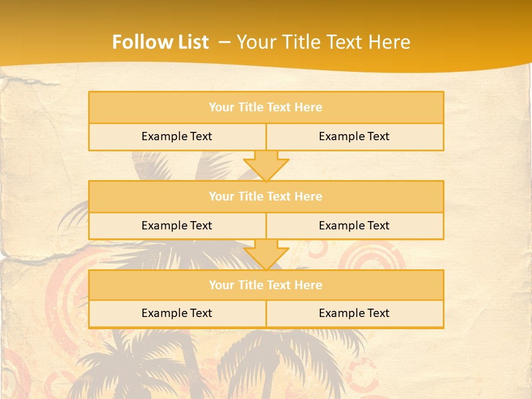Select right 'Example Text' cell in middle group
Image resolution: width=532 pixels, height=399 pixels.
coord(354,226)
